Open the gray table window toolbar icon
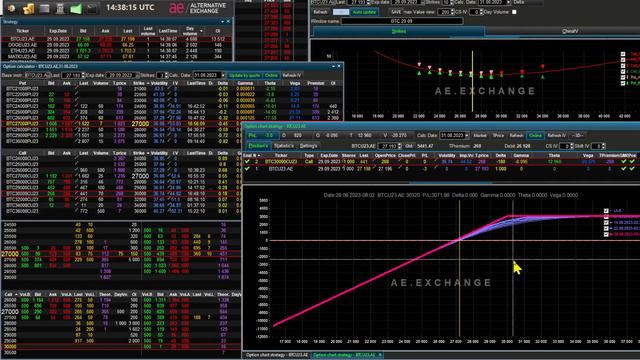Screen dimensions: 640x360 pyautogui.click(x=44, y=8)
